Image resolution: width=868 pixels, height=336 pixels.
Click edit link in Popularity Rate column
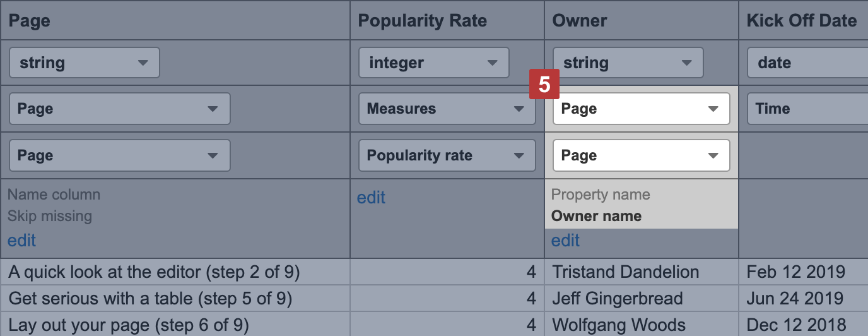tap(371, 198)
